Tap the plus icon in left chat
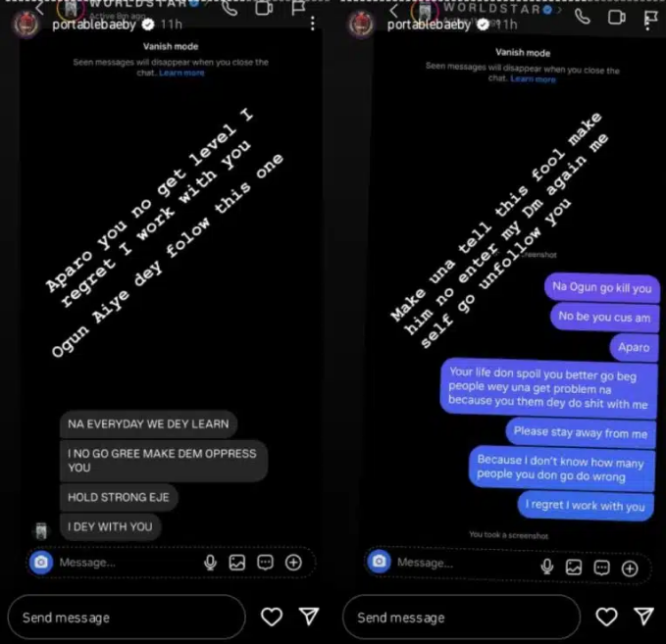This screenshot has width=666, height=644. [293, 563]
